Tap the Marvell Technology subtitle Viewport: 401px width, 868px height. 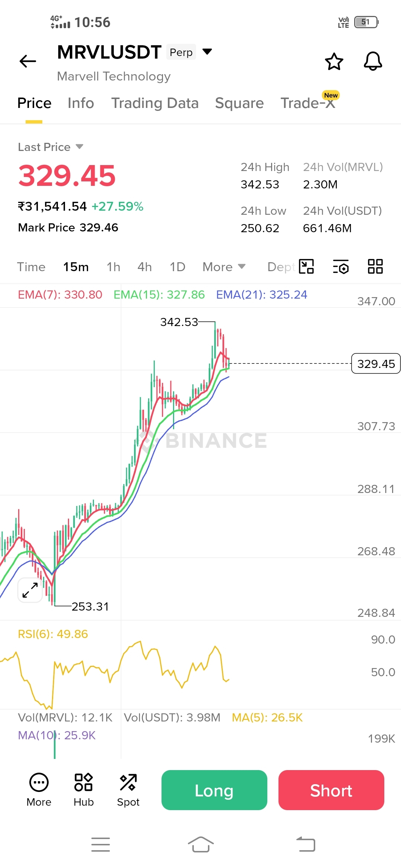point(114,76)
